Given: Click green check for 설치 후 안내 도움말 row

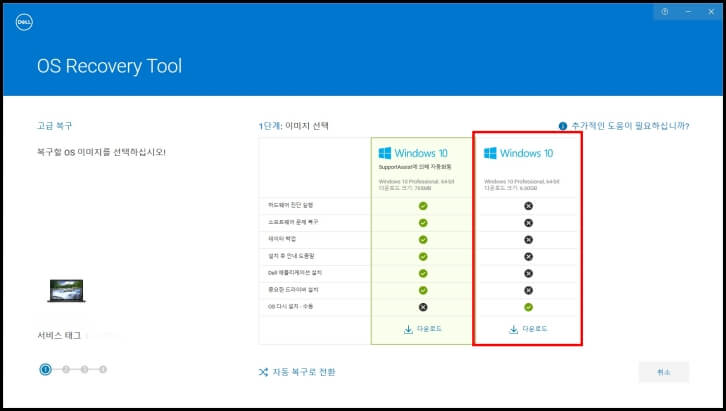Looking at the screenshot, I should coord(423,256).
